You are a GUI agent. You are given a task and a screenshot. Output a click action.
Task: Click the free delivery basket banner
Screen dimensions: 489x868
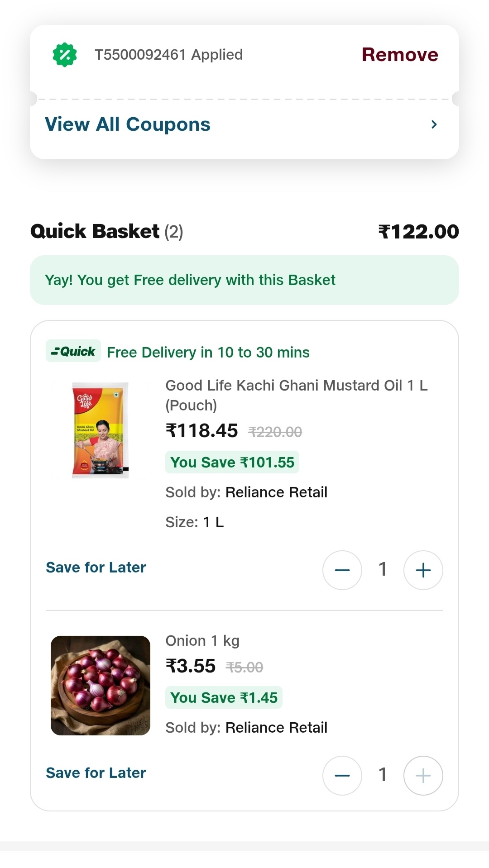(x=244, y=280)
